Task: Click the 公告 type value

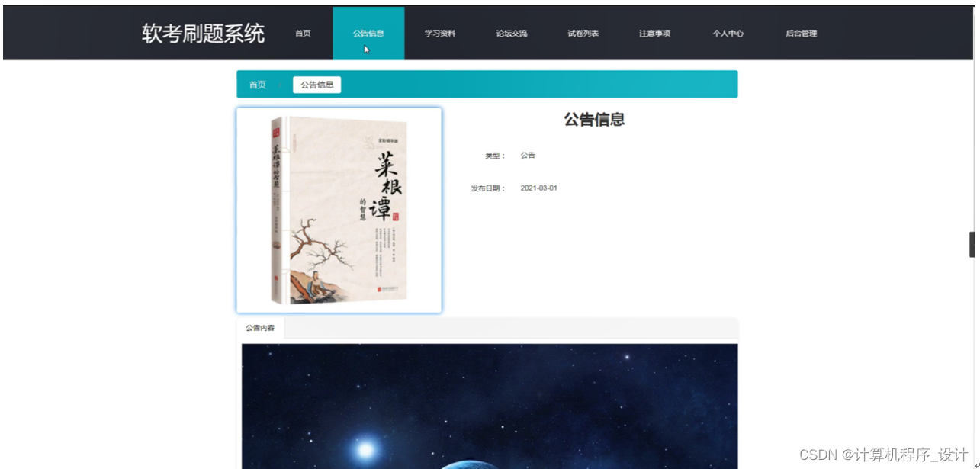Action: pyautogui.click(x=528, y=155)
